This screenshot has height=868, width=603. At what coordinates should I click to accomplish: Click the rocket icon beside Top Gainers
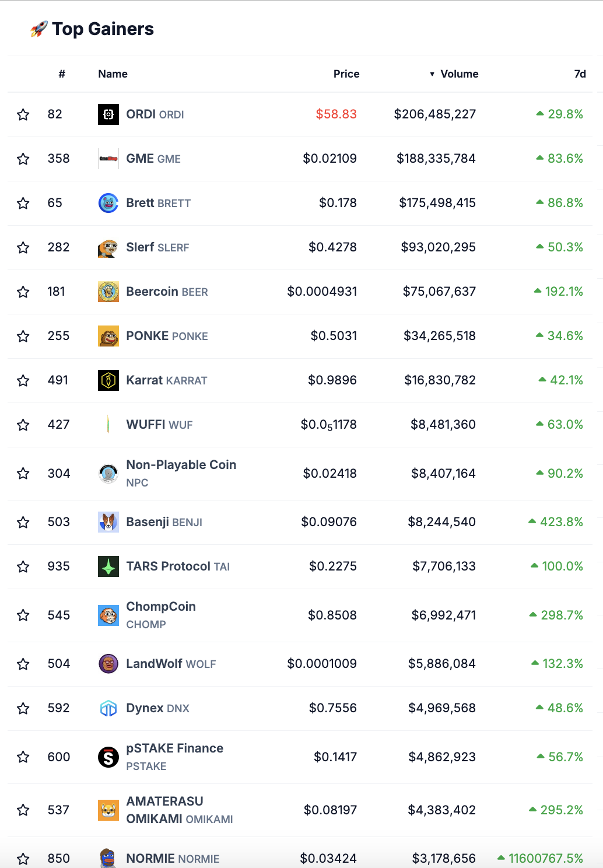coord(38,29)
